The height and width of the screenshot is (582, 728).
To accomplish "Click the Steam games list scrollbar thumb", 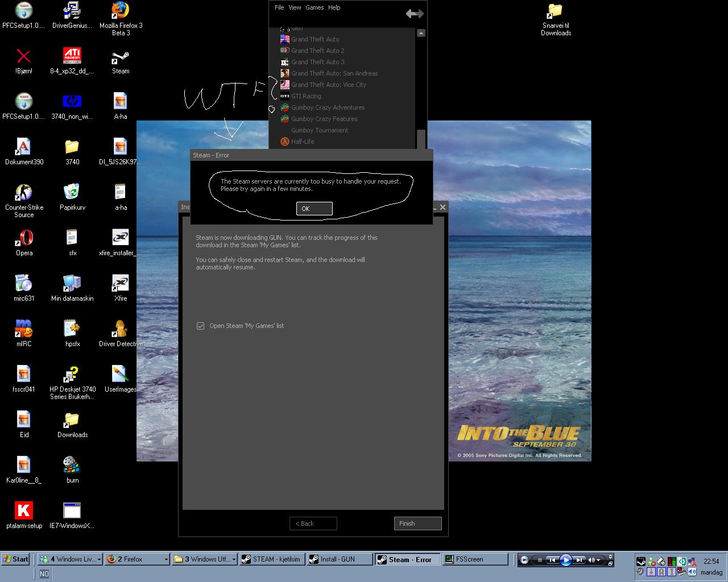I will coord(421,138).
